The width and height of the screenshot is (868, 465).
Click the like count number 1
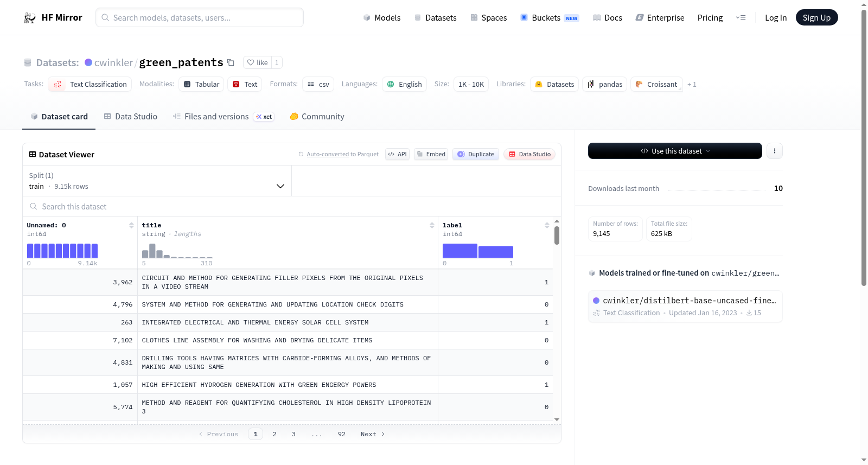(x=277, y=62)
